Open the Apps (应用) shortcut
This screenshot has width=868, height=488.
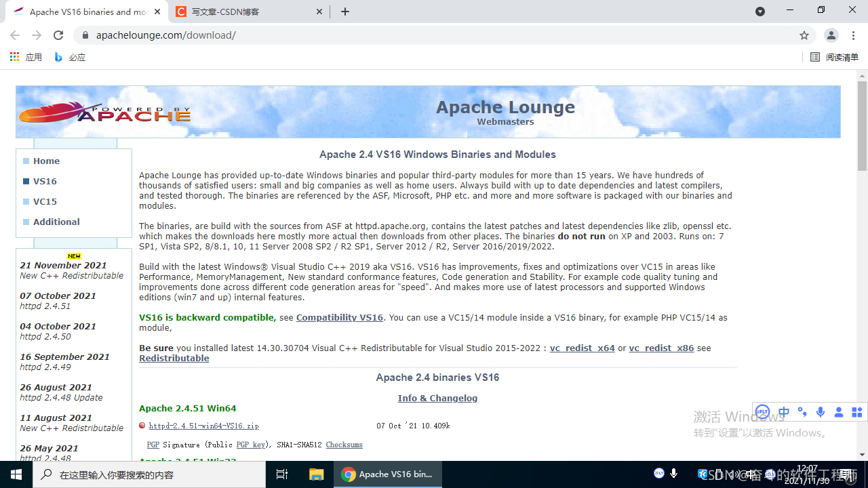26,58
